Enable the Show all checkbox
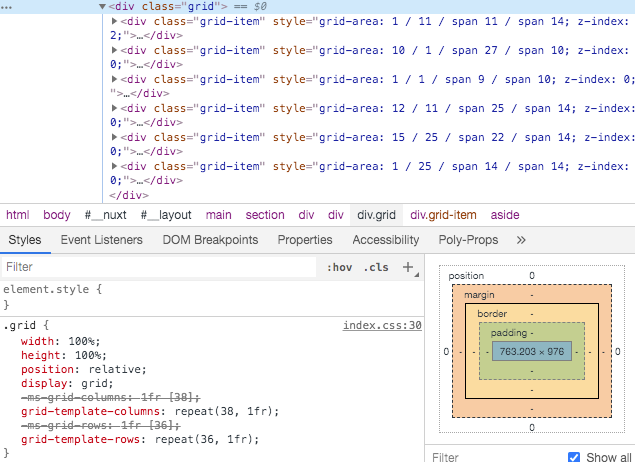Viewport: 635px width, 462px height. (x=574, y=457)
